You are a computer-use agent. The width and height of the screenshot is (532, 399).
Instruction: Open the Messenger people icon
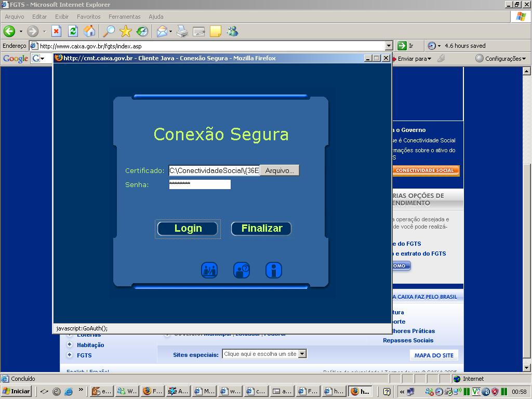point(233,32)
